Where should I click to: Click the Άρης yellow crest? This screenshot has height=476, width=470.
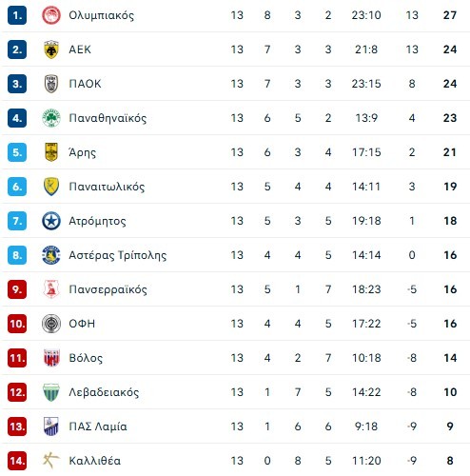(x=51, y=152)
